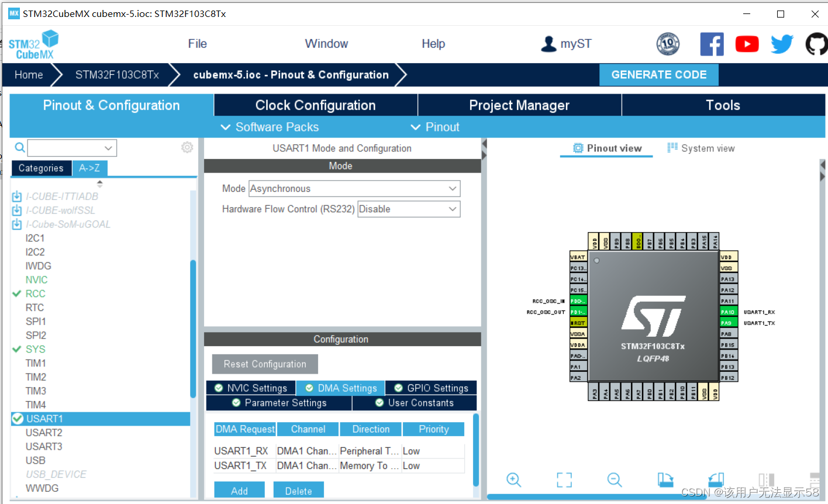Open the User Constants tab
The width and height of the screenshot is (828, 504).
click(415, 403)
